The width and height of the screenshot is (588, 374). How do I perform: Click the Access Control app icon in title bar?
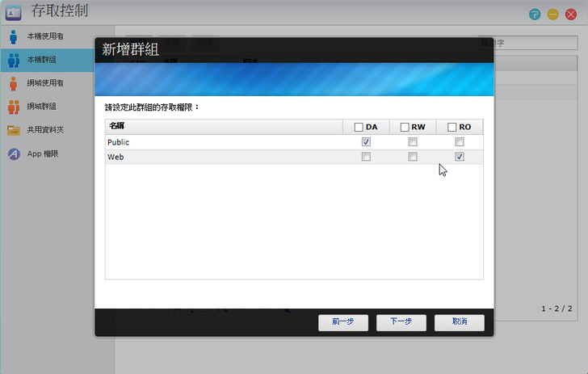[14, 12]
